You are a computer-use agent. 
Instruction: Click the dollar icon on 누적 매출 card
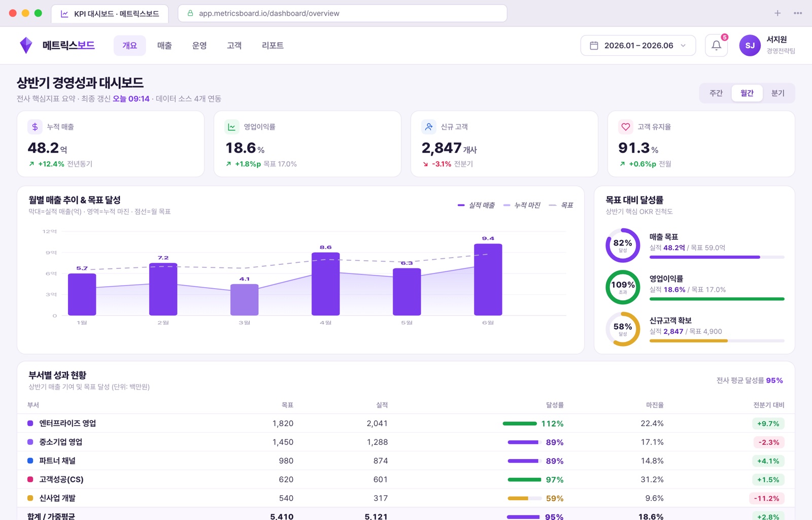coord(35,127)
